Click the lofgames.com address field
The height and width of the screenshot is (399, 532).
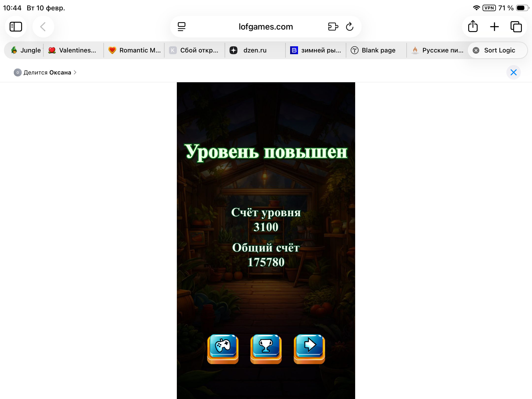point(266,27)
